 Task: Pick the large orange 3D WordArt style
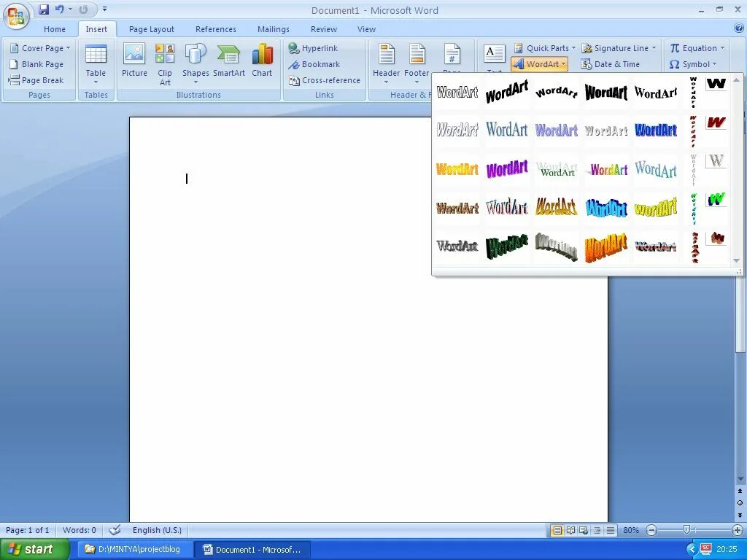tap(606, 246)
